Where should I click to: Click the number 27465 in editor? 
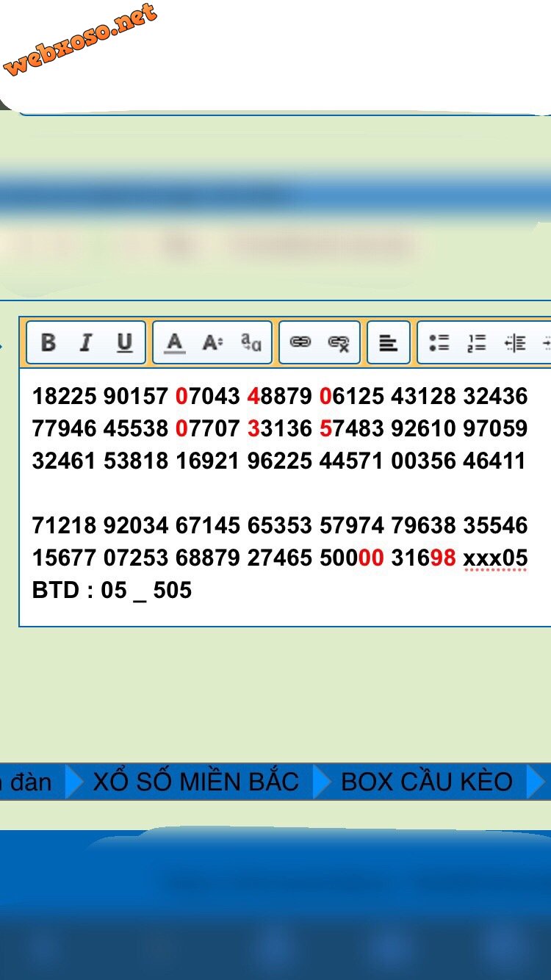tap(280, 558)
